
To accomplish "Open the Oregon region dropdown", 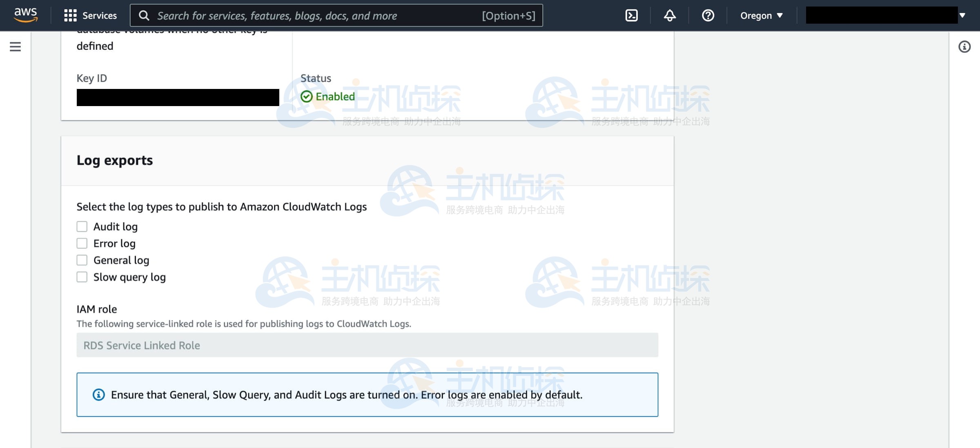I will tap(761, 16).
